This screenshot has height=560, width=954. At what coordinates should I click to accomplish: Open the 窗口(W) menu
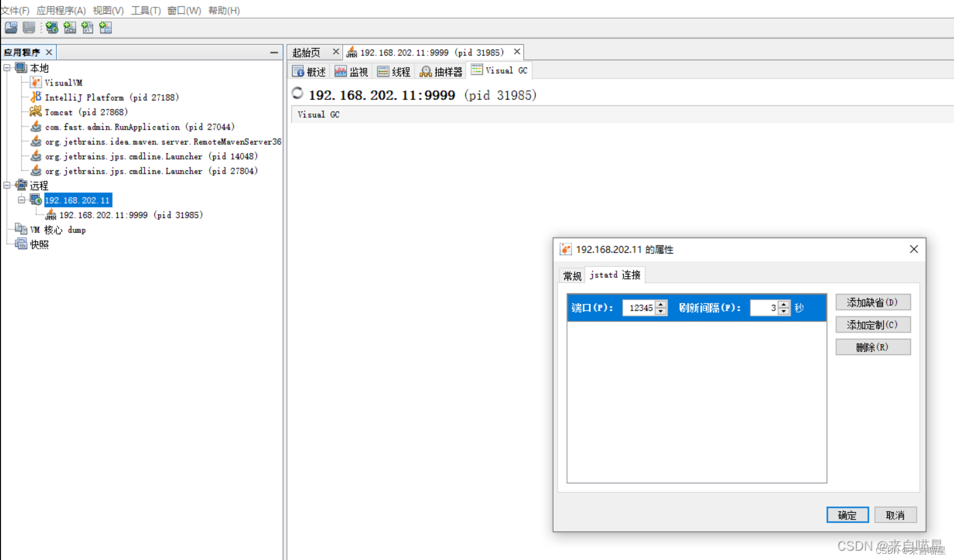tap(184, 10)
